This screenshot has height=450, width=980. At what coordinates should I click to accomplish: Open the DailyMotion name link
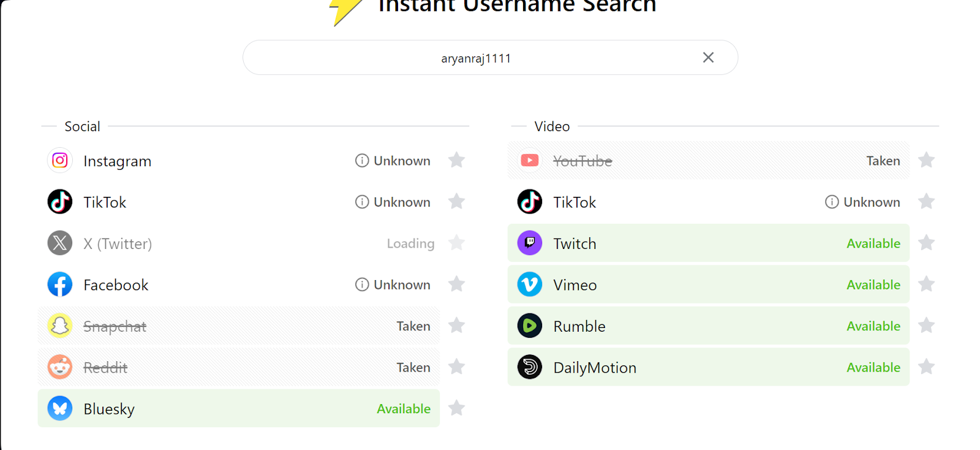[x=595, y=368]
